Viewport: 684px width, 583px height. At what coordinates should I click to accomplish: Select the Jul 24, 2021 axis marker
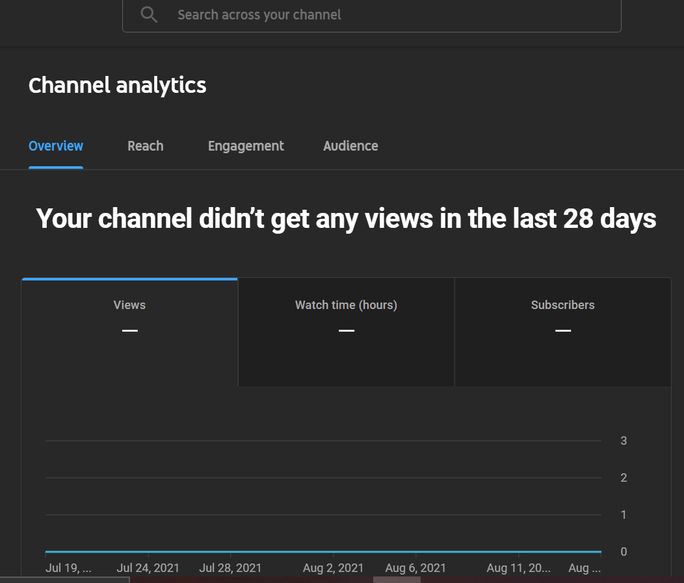point(148,568)
